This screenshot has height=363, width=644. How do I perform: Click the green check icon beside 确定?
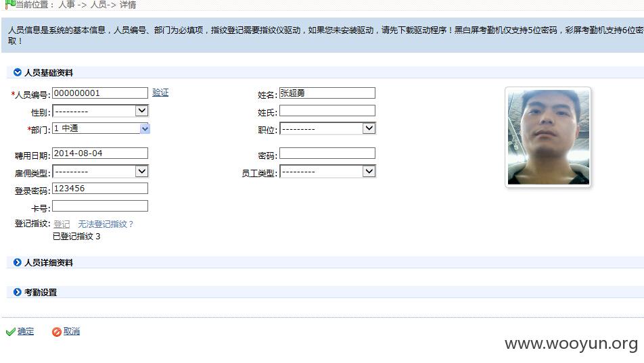[11, 332]
